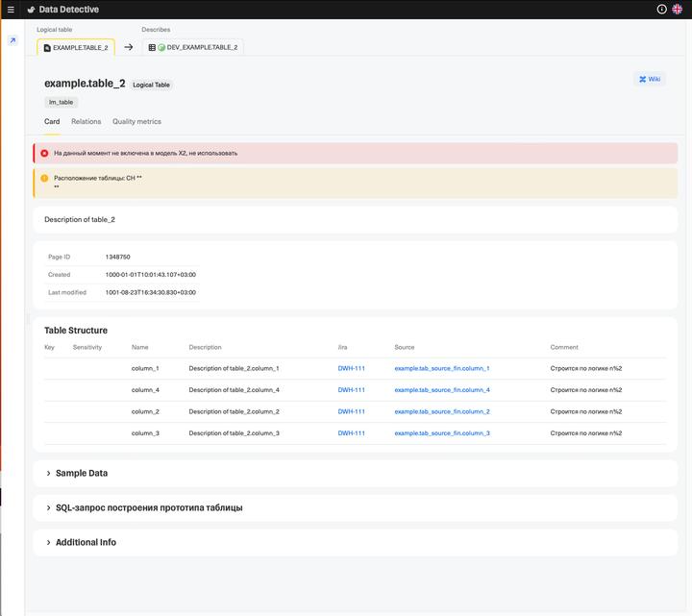Open source example.tab_source_fin.column_2 link
692x616 pixels.
click(442, 411)
